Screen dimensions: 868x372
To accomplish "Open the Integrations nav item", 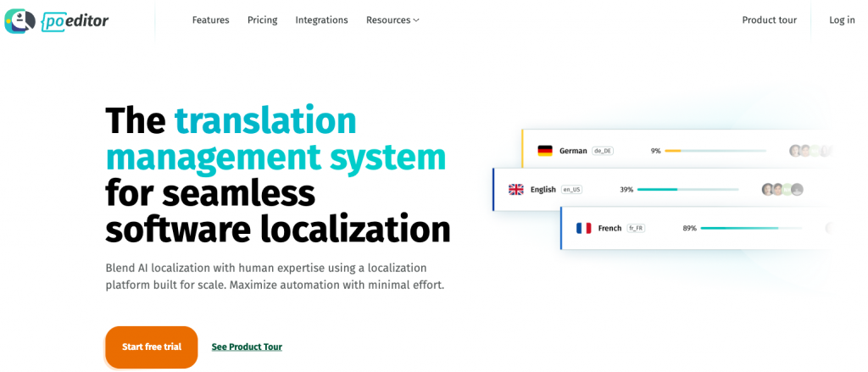I will 321,19.
